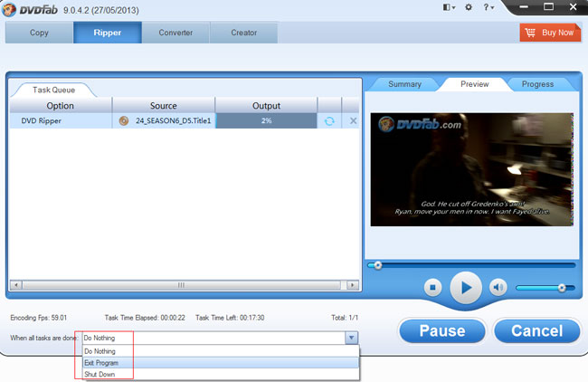The image size is (588, 382).
Task: Click the video preview thumbnail
Action: pyautogui.click(x=471, y=169)
